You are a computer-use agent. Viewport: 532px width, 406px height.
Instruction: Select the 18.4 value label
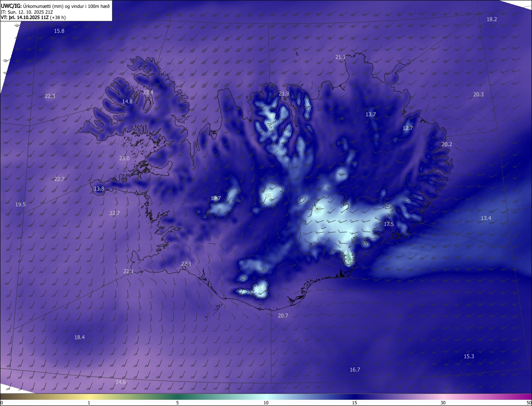[x=79, y=338]
